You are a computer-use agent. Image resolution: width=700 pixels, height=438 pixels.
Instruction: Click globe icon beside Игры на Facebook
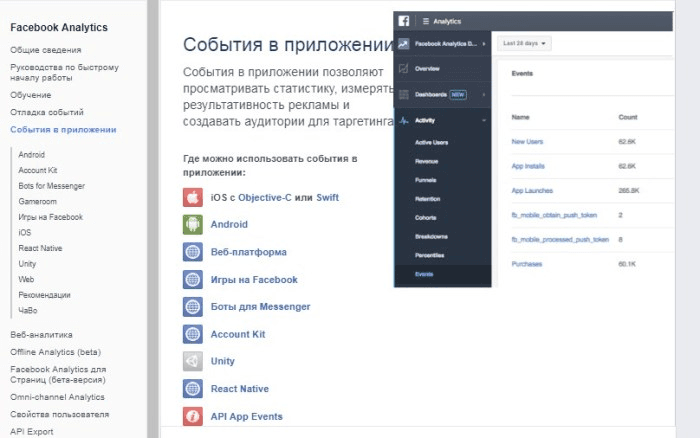click(x=192, y=279)
